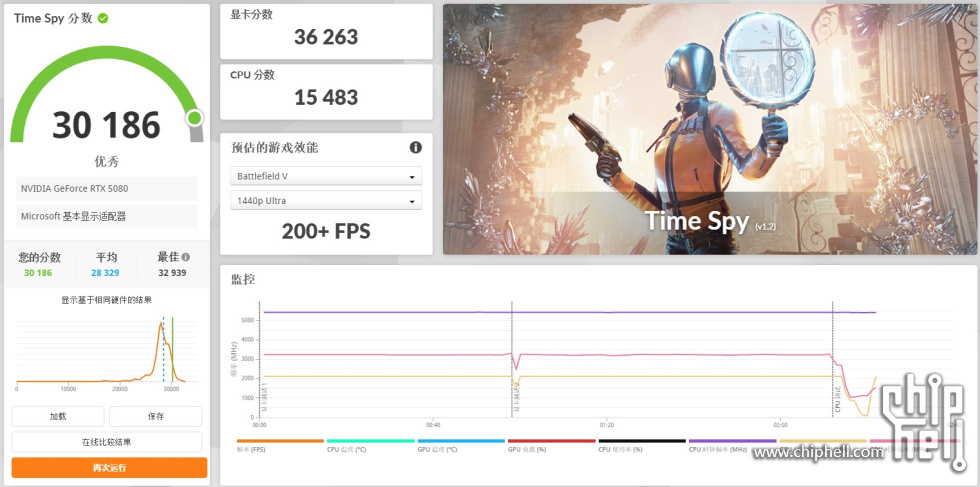Click the NVIDIA GeForce RTX 5080 entry
Screen dimensions: 980x487
point(107,188)
